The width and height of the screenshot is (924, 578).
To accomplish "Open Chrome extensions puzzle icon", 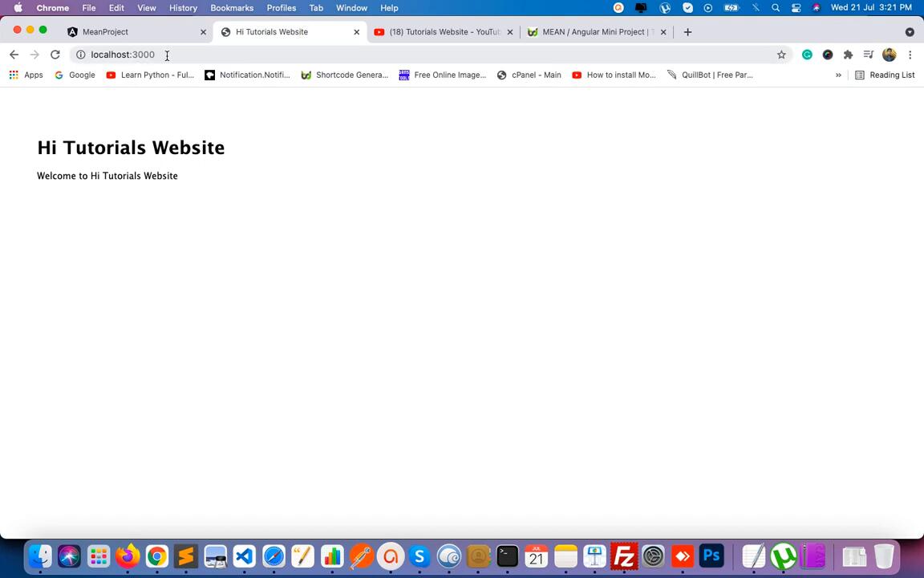I will pyautogui.click(x=848, y=55).
